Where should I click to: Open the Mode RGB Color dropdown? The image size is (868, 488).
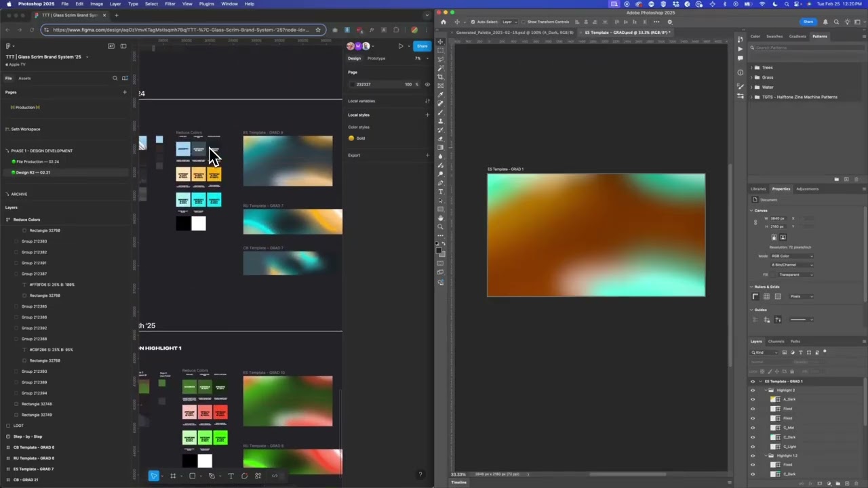(791, 256)
